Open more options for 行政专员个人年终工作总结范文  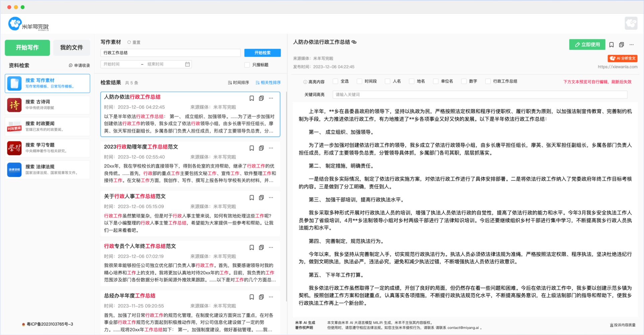point(271,247)
